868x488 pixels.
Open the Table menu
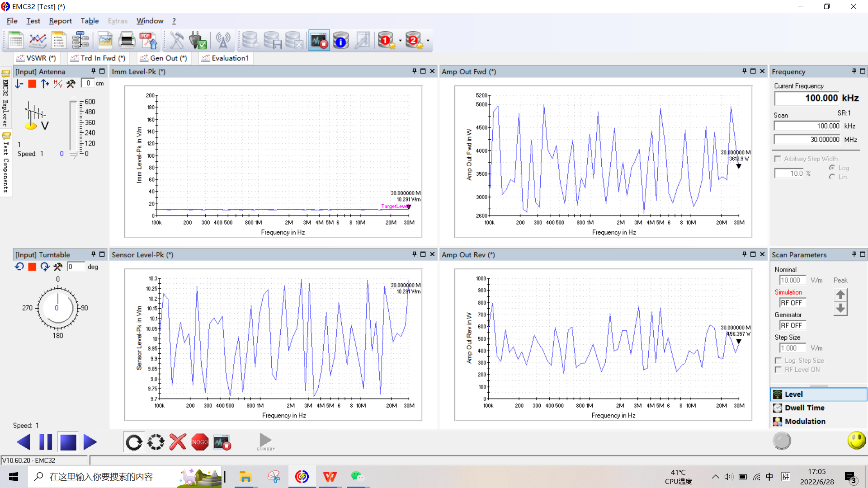tap(90, 21)
